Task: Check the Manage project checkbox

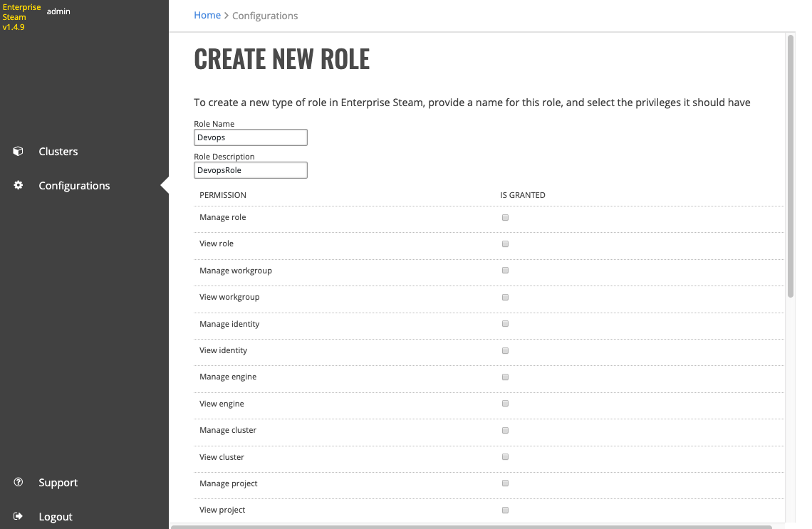Action: coord(505,483)
